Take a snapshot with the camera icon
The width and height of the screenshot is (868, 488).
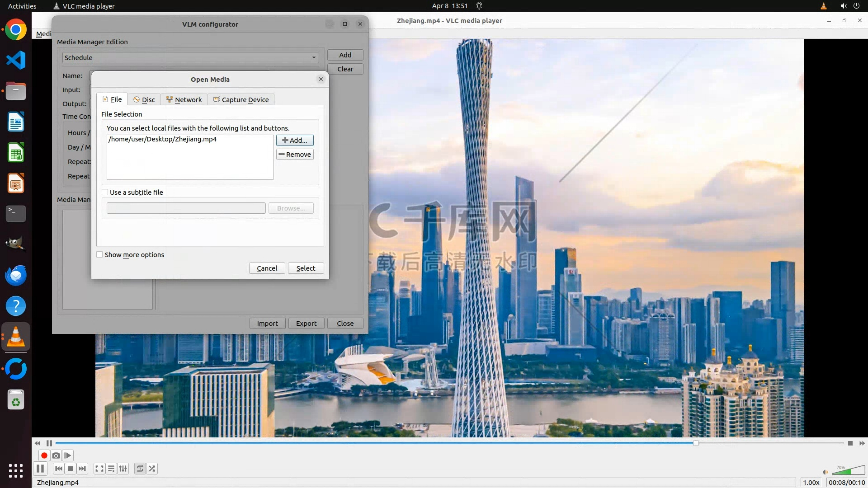(x=56, y=455)
